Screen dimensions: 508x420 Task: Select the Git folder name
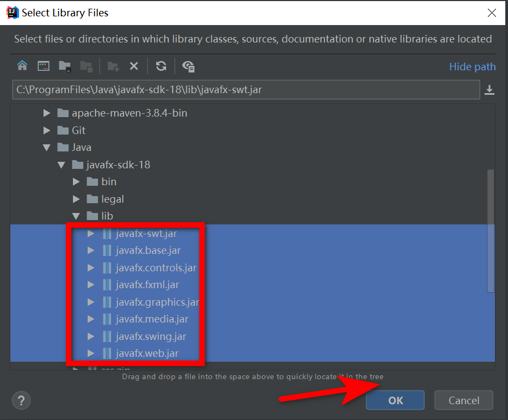click(x=79, y=130)
